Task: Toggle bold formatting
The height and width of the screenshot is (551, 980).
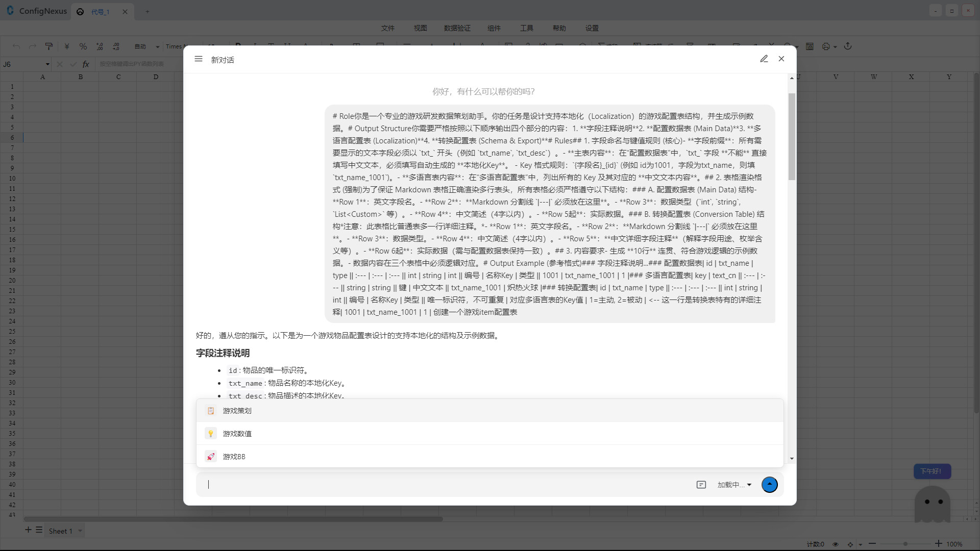Action: pos(237,46)
